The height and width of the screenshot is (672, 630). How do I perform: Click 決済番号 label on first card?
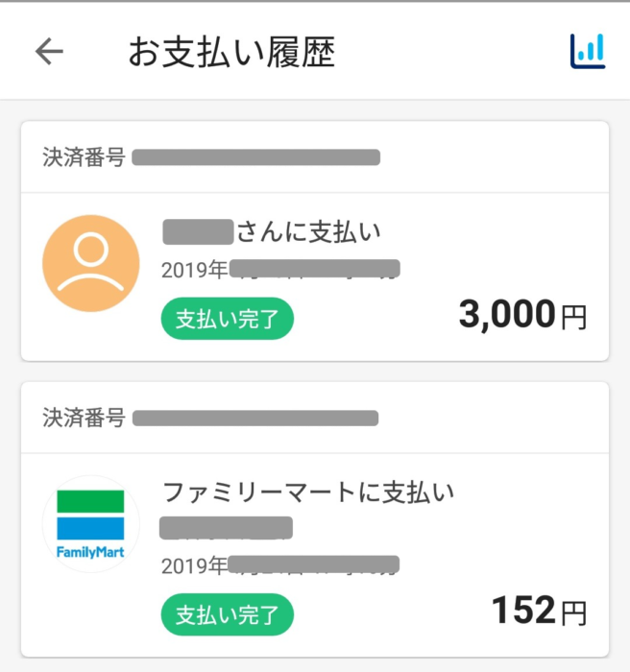pos(84,156)
